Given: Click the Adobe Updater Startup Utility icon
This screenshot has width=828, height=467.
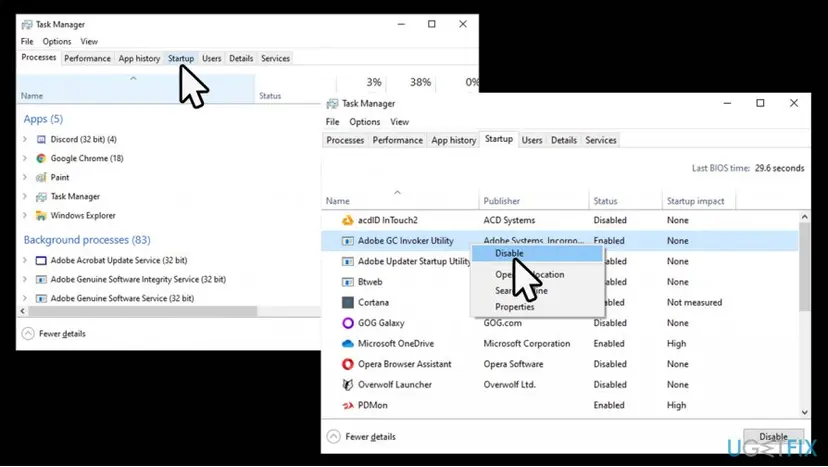Looking at the screenshot, I should point(347,261).
